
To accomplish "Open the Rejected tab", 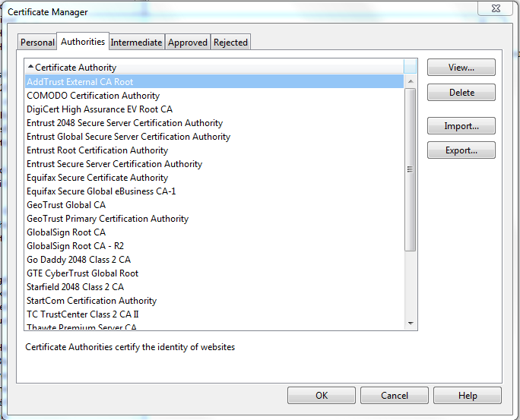I will (230, 43).
